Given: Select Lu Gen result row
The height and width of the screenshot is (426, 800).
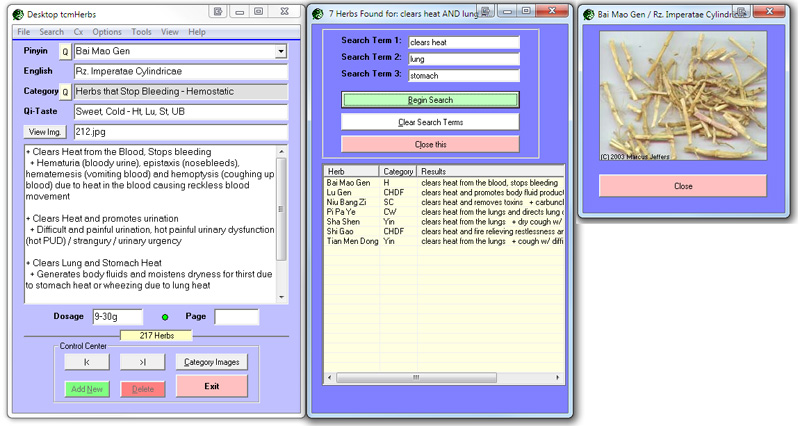Looking at the screenshot, I should 444,192.
